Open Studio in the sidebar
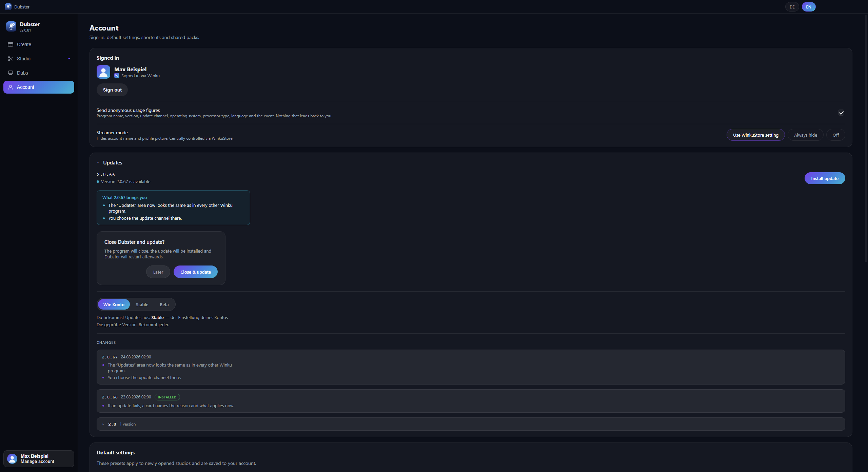Image resolution: width=868 pixels, height=472 pixels. [39, 59]
